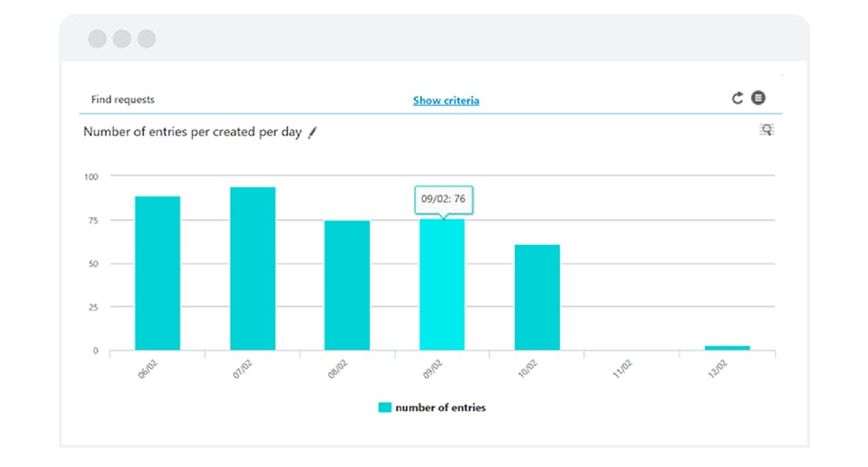
Task: Click the pencil edit icon beside chart title
Action: [x=312, y=132]
